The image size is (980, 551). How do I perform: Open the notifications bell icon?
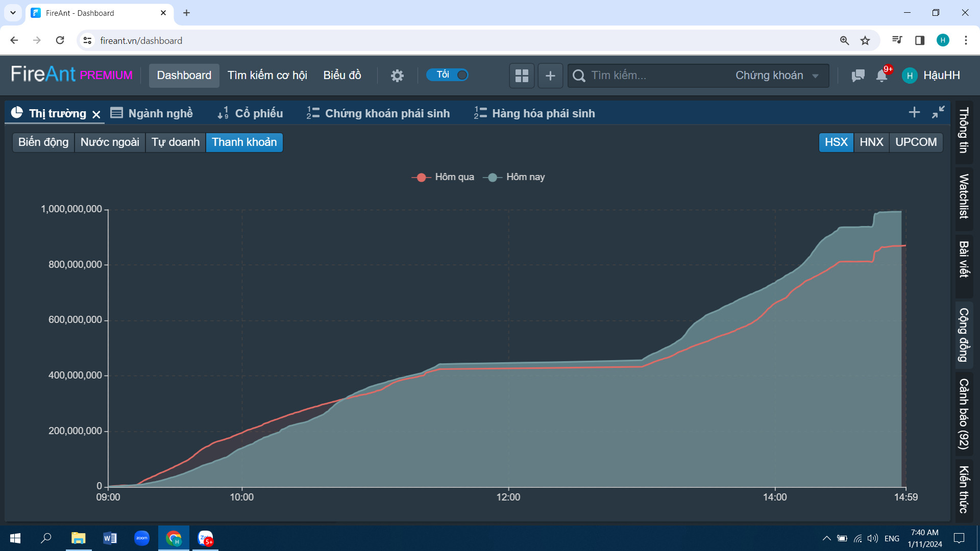pyautogui.click(x=881, y=76)
